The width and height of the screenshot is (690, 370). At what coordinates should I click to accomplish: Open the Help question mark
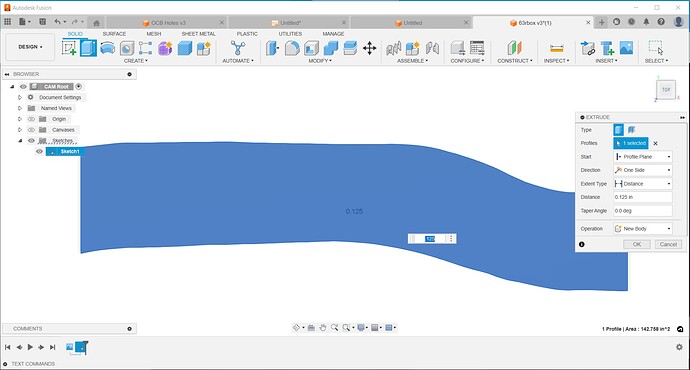pyautogui.click(x=661, y=22)
